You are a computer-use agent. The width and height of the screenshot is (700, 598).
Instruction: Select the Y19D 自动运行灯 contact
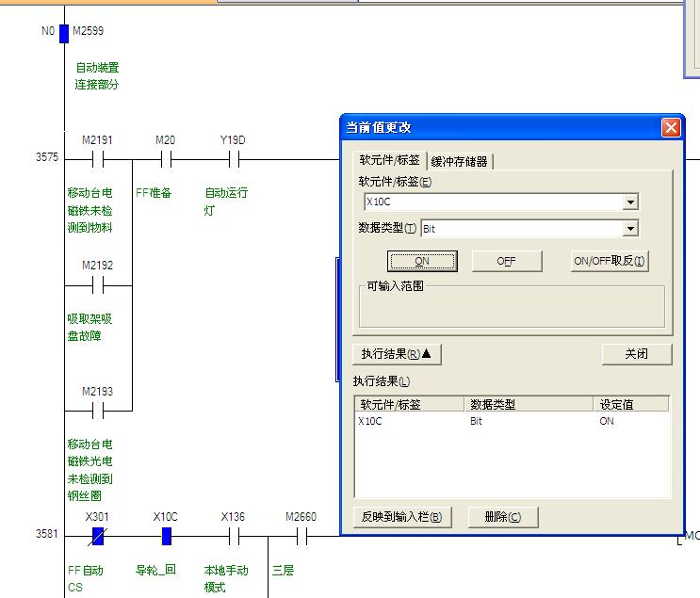(x=233, y=159)
